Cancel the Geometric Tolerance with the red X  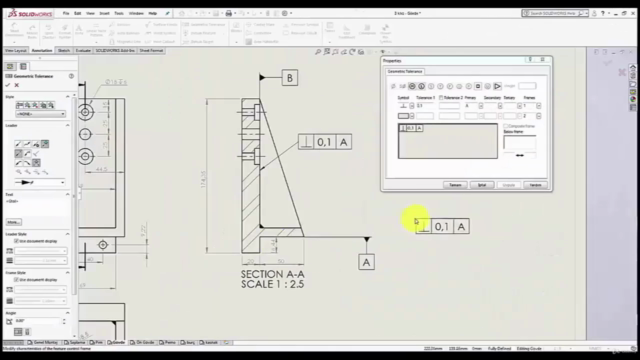(x=17, y=85)
